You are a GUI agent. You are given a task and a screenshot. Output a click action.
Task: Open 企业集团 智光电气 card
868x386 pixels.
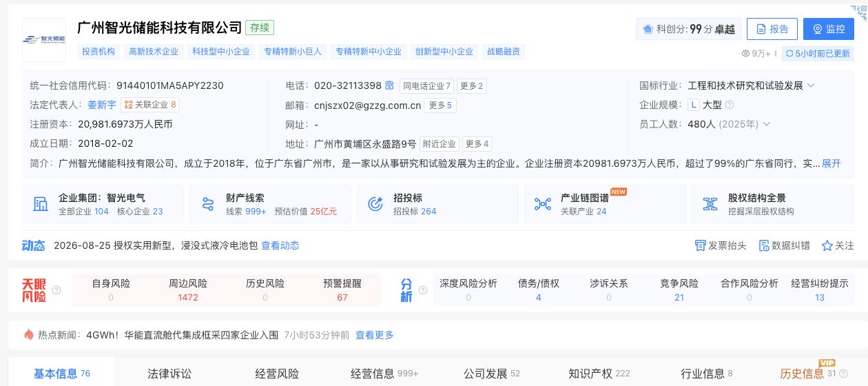pos(103,204)
